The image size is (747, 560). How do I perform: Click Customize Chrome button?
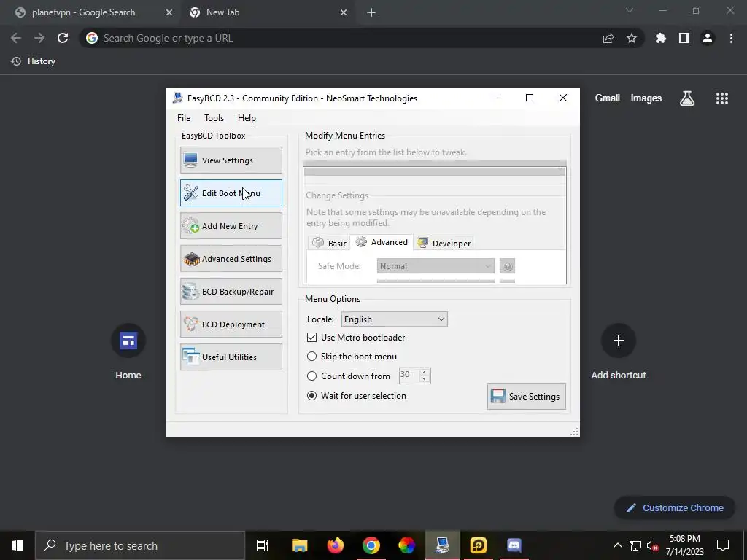click(675, 507)
